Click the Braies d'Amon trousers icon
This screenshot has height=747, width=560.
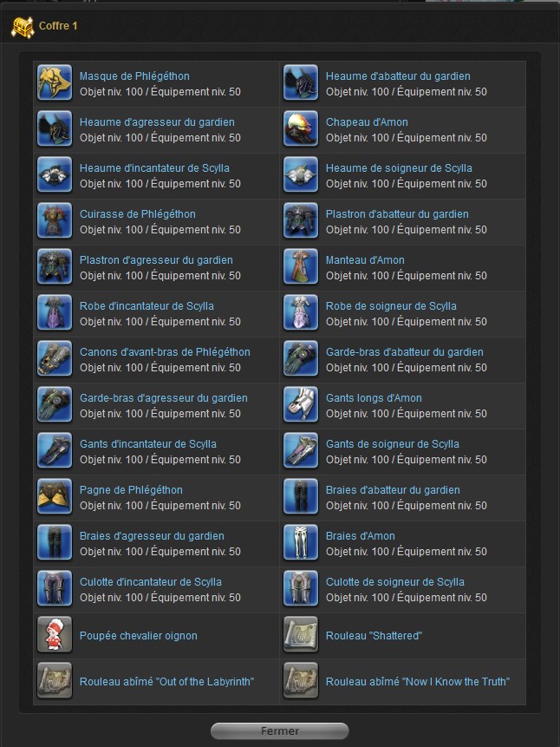click(301, 542)
